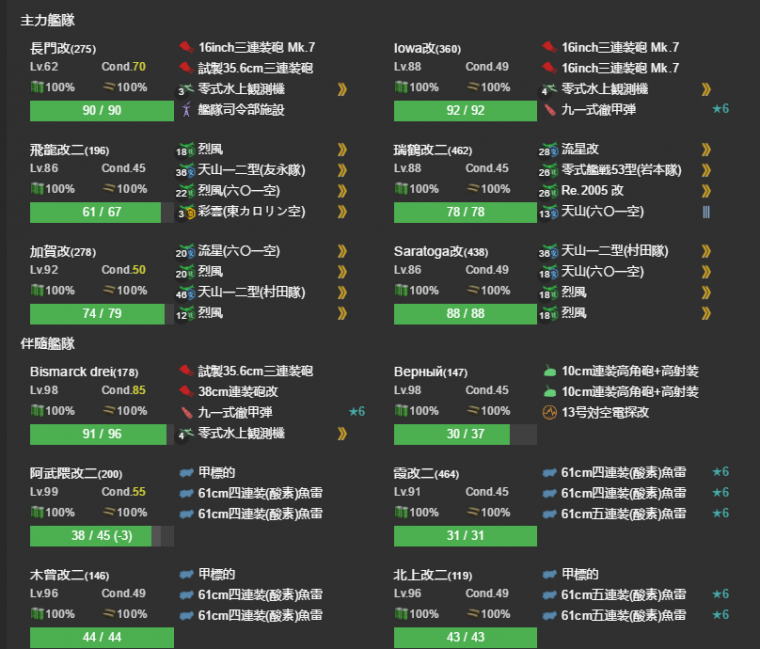The width and height of the screenshot is (760, 649).
Task: Click the 伴随艦隊 escort fleet heading
Action: point(48,344)
